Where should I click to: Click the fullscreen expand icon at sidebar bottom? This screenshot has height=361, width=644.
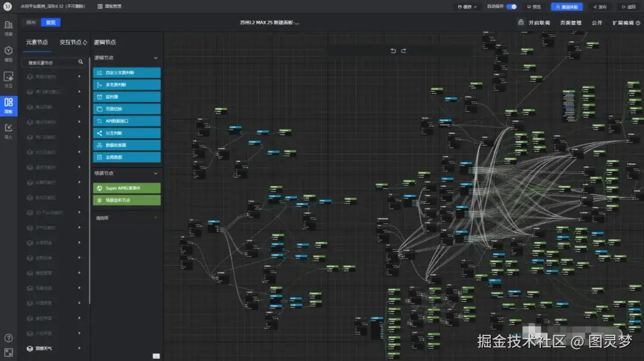(x=8, y=353)
